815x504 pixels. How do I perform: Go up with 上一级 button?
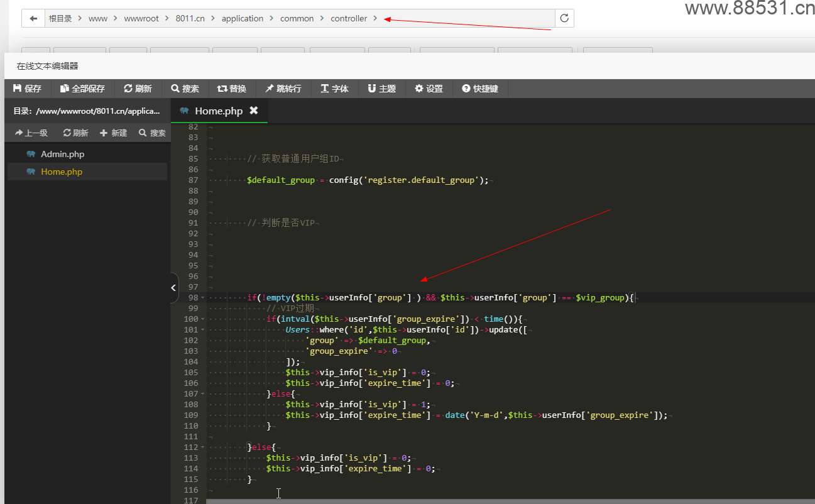[x=31, y=133]
